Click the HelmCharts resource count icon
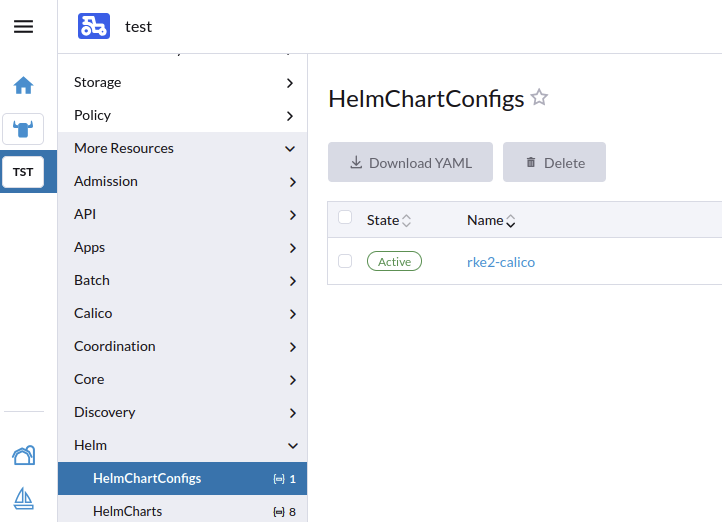722x522 pixels. coord(279,512)
